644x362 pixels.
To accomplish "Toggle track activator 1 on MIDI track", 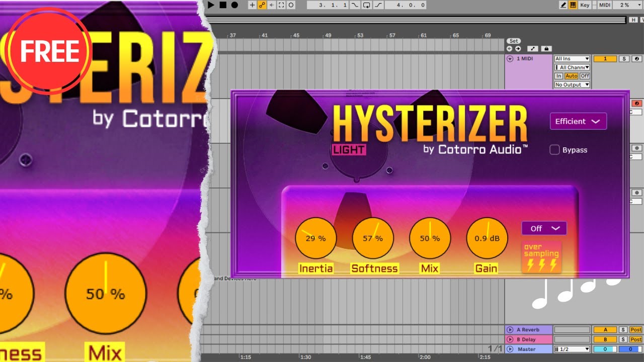I will pyautogui.click(x=605, y=59).
